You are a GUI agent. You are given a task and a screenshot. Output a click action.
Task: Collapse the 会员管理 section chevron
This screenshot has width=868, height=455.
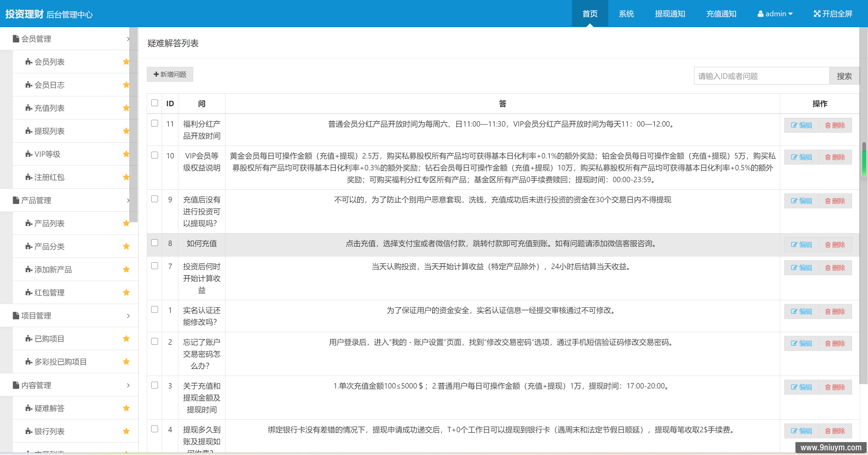click(128, 39)
